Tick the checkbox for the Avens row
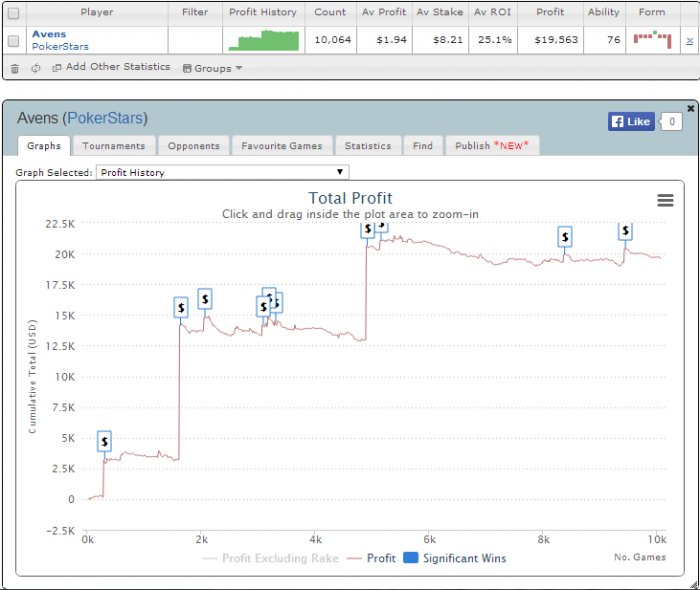This screenshot has height=590, width=700. tap(13, 41)
